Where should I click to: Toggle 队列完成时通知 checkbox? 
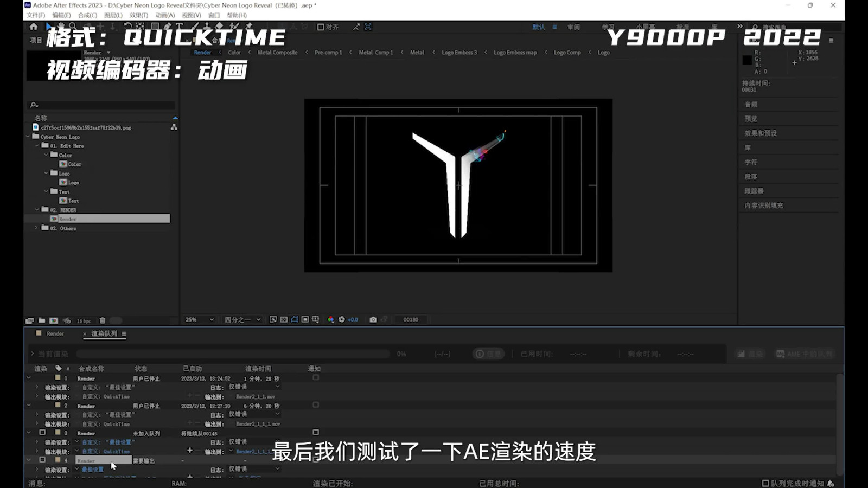(x=765, y=483)
